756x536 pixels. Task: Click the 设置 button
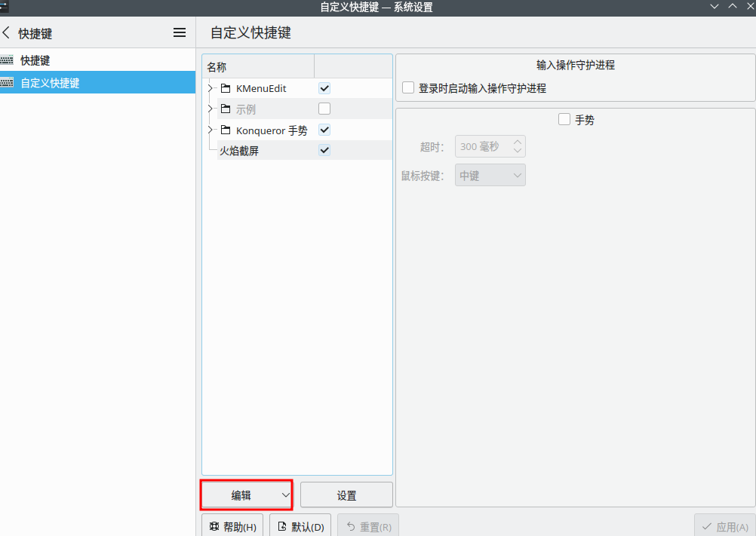[346, 495]
